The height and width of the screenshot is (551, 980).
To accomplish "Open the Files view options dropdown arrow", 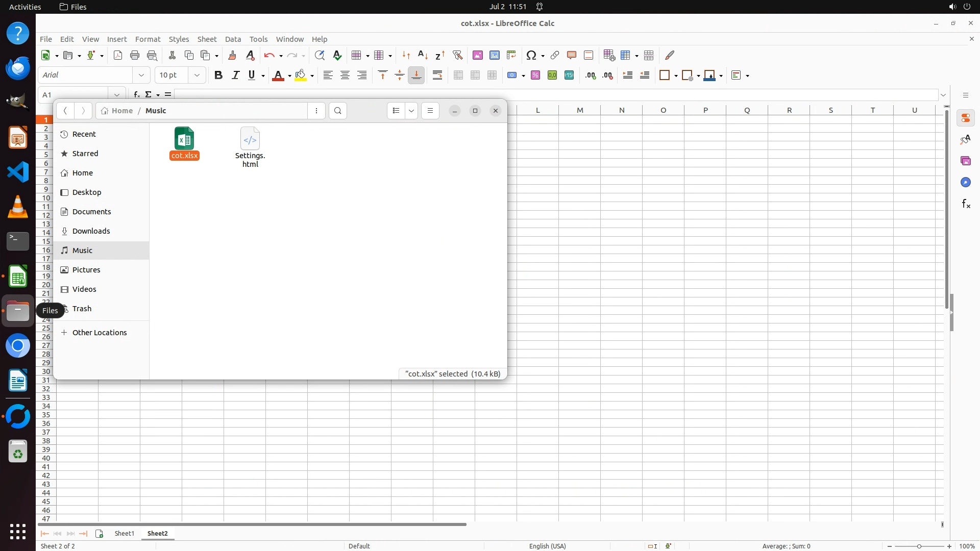I will click(x=411, y=111).
